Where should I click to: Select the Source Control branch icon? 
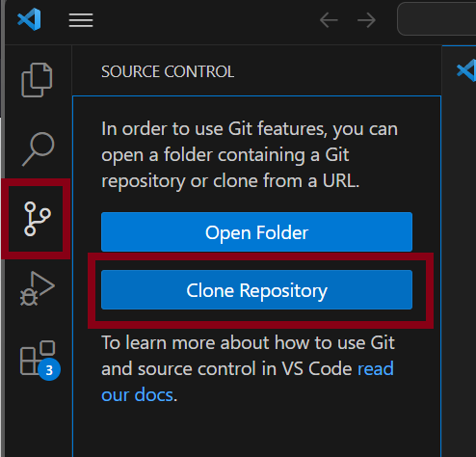(x=37, y=219)
